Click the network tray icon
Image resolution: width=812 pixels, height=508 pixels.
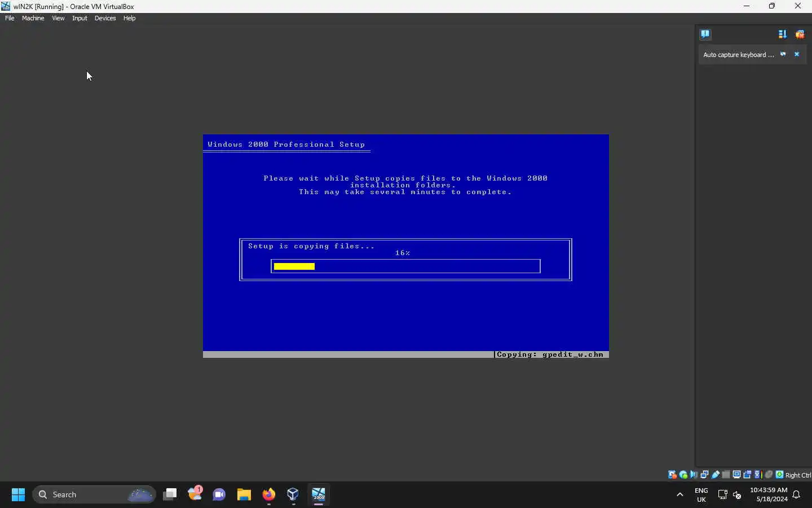coord(722,494)
